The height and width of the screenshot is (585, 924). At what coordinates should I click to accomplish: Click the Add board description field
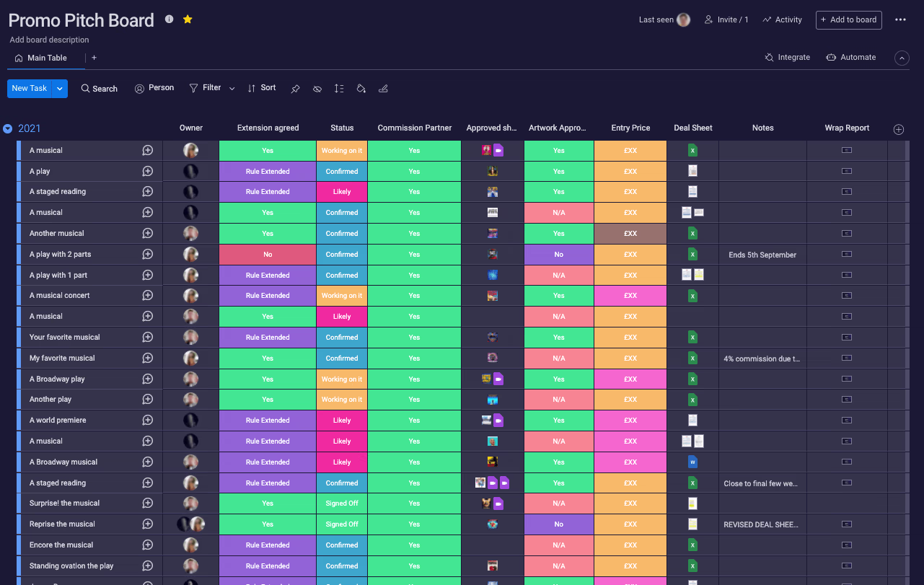(50, 40)
